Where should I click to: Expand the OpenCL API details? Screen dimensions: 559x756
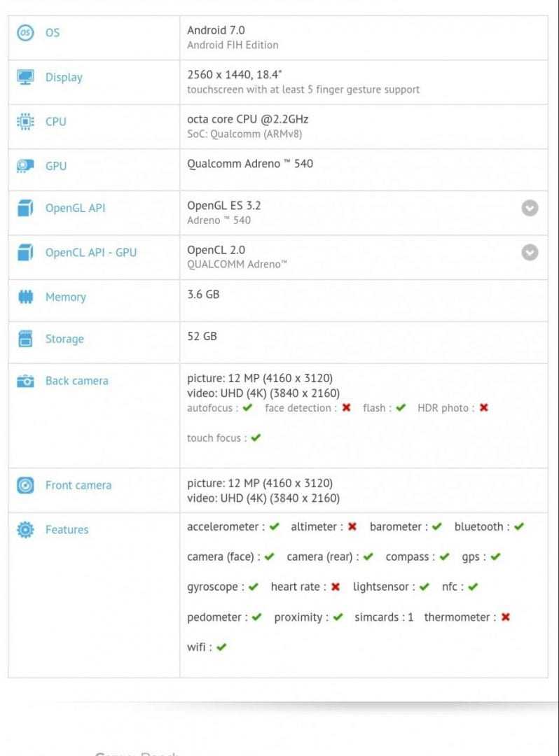(x=530, y=253)
